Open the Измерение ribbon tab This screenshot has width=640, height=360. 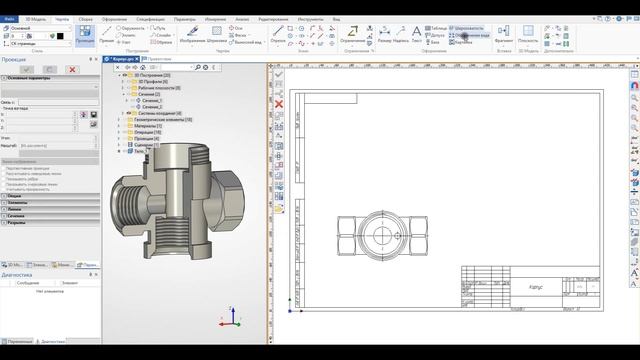click(216, 19)
